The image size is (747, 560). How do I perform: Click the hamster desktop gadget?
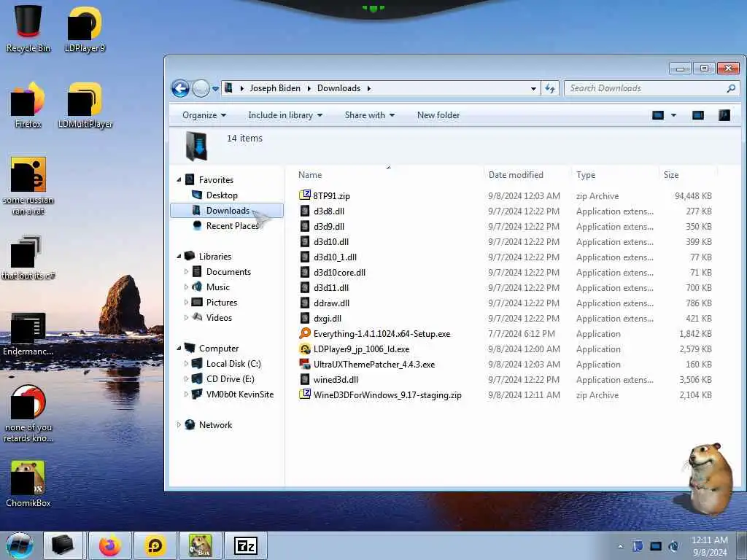tap(710, 478)
